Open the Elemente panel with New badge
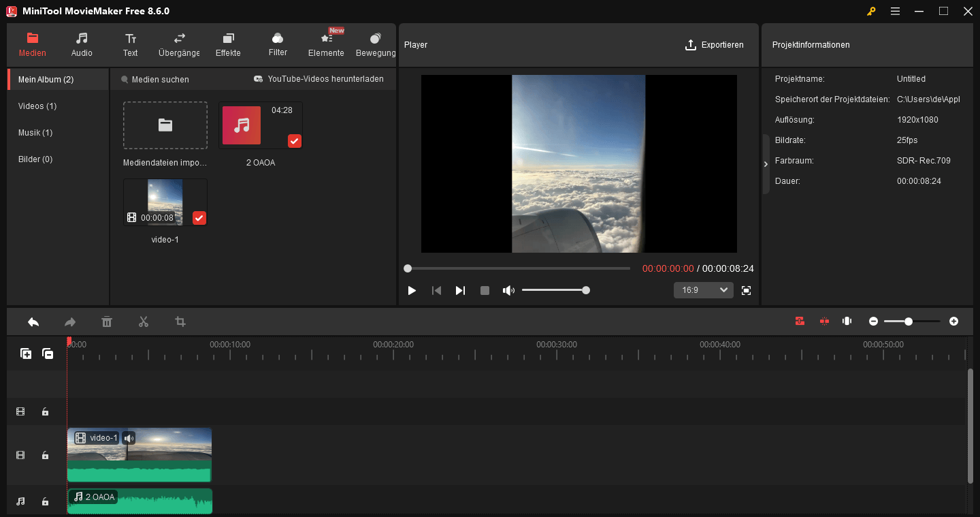The height and width of the screenshot is (517, 980). [325, 44]
